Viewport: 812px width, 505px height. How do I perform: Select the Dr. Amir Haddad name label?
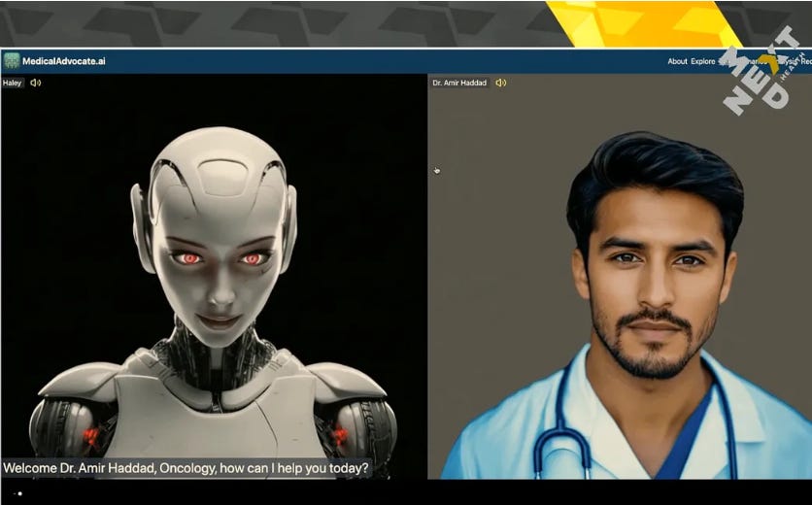(459, 83)
